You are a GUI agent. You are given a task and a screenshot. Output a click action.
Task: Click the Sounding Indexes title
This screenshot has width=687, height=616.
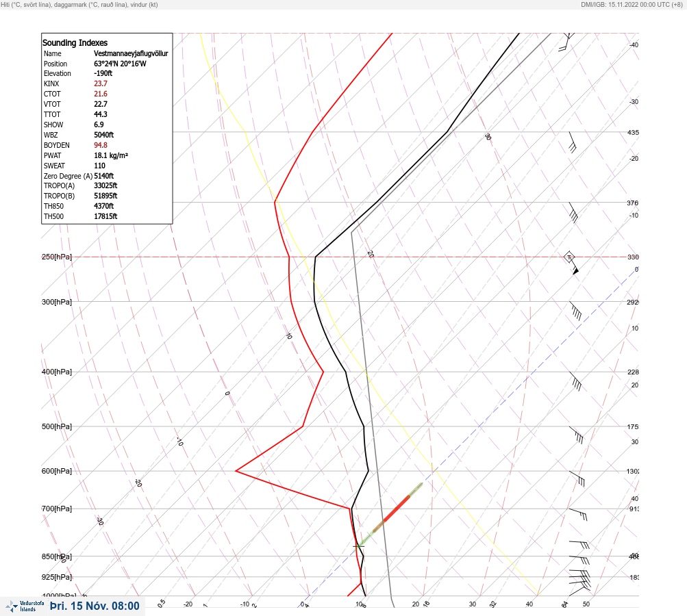(75, 42)
